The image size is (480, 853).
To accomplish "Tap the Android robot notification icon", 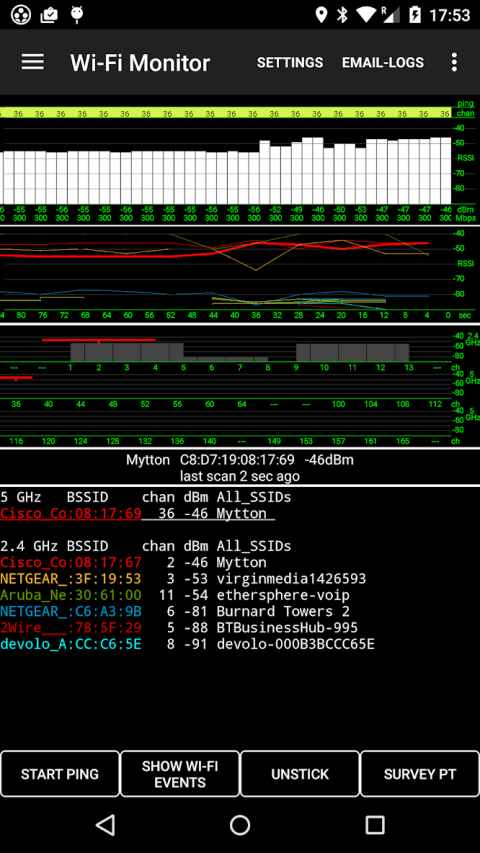I will [x=77, y=15].
